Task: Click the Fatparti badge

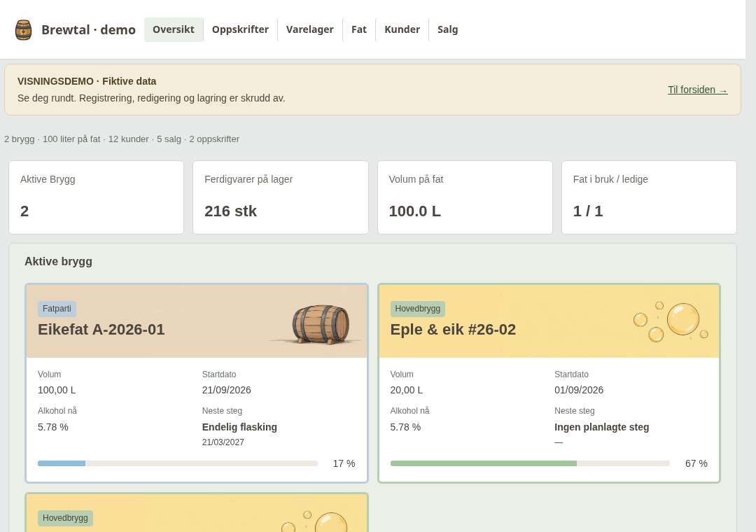Action: click(57, 309)
